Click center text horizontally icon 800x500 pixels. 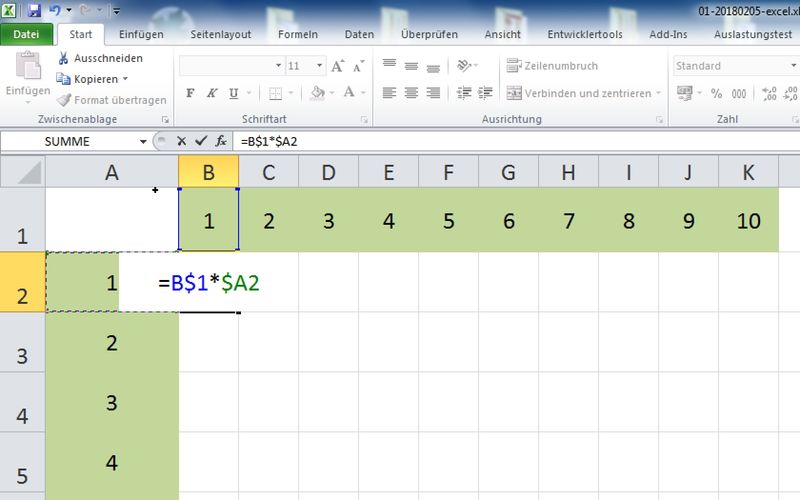click(411, 93)
